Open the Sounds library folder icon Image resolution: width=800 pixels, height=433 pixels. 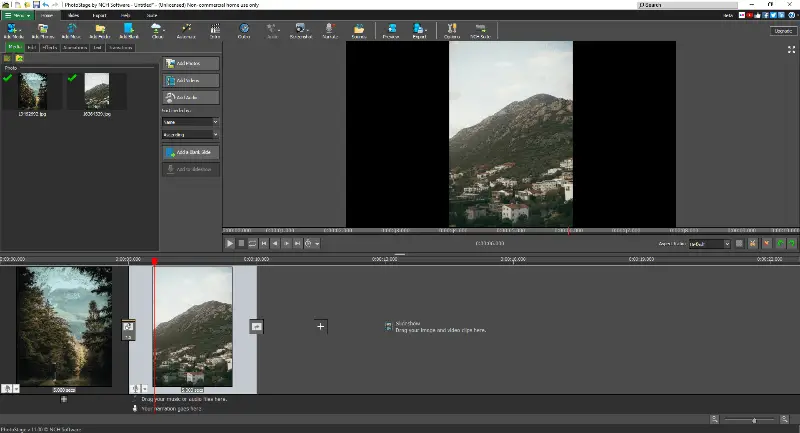click(359, 31)
